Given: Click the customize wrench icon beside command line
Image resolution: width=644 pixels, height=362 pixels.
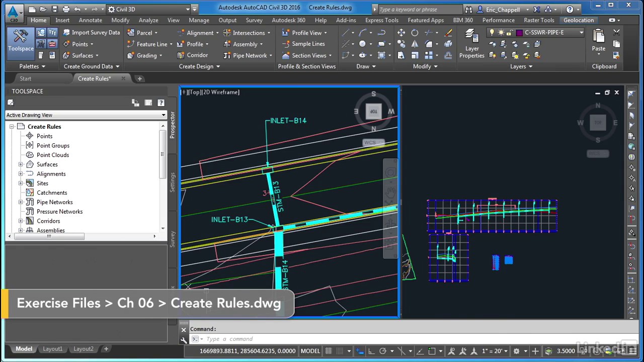Looking at the screenshot, I should click(184, 339).
